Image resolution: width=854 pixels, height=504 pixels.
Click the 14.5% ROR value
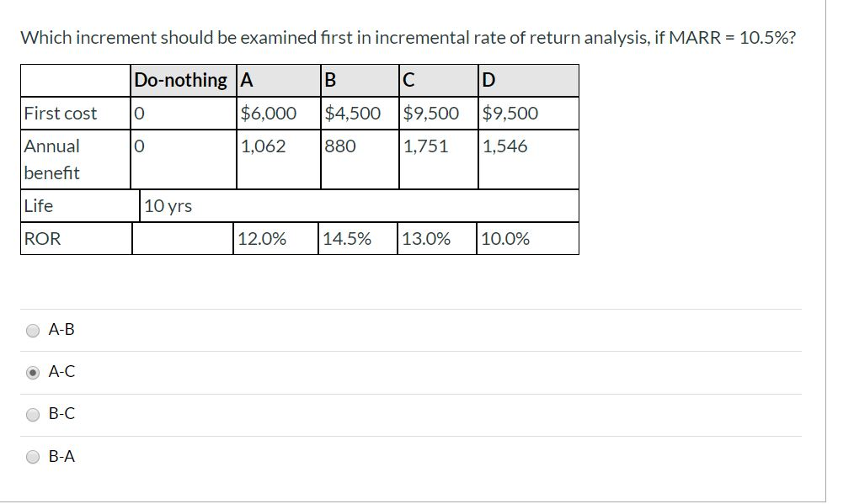click(346, 238)
